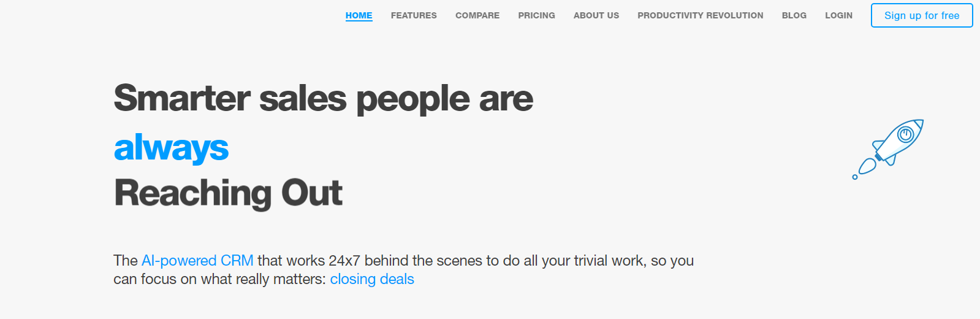Viewport: 980px width, 319px height.
Task: Click the "Smarter sales people are" heading
Action: point(323,98)
